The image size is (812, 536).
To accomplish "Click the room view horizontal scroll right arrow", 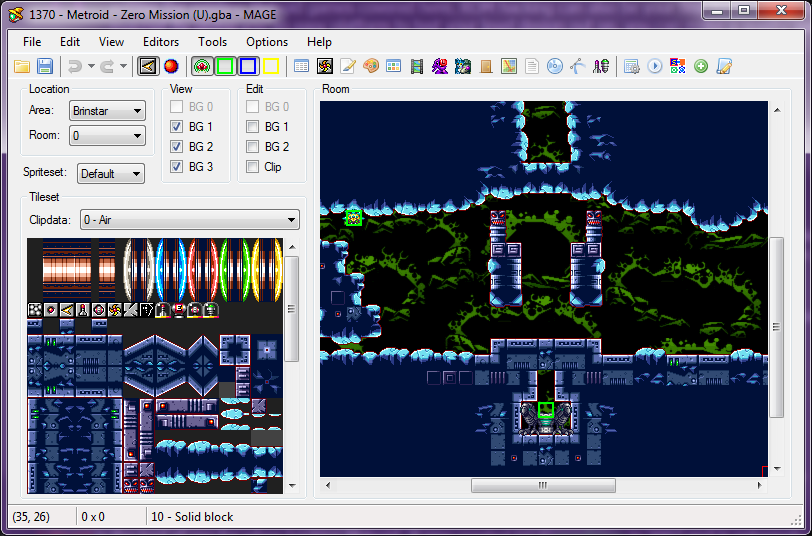I will pos(759,486).
